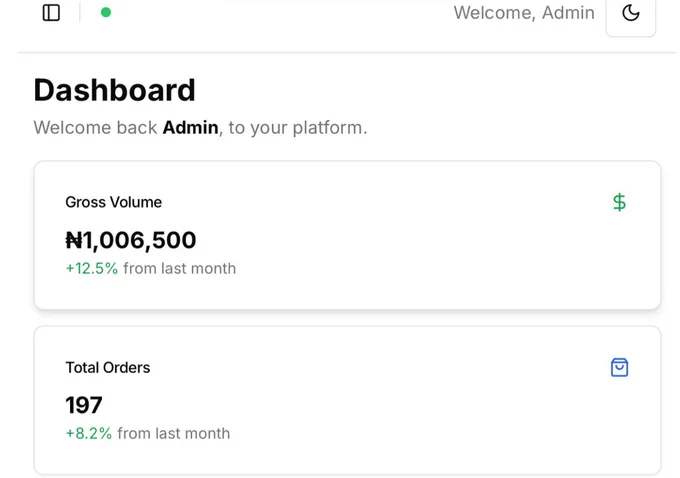Click the +8.2% from last month text
Screen dimensions: 680x478
click(x=147, y=433)
